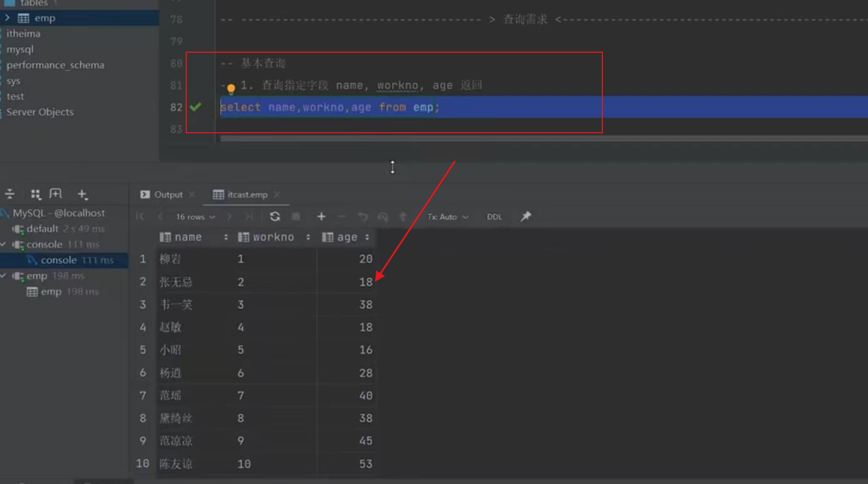
Task: Click the green checkmark beside line 82
Action: tap(195, 107)
